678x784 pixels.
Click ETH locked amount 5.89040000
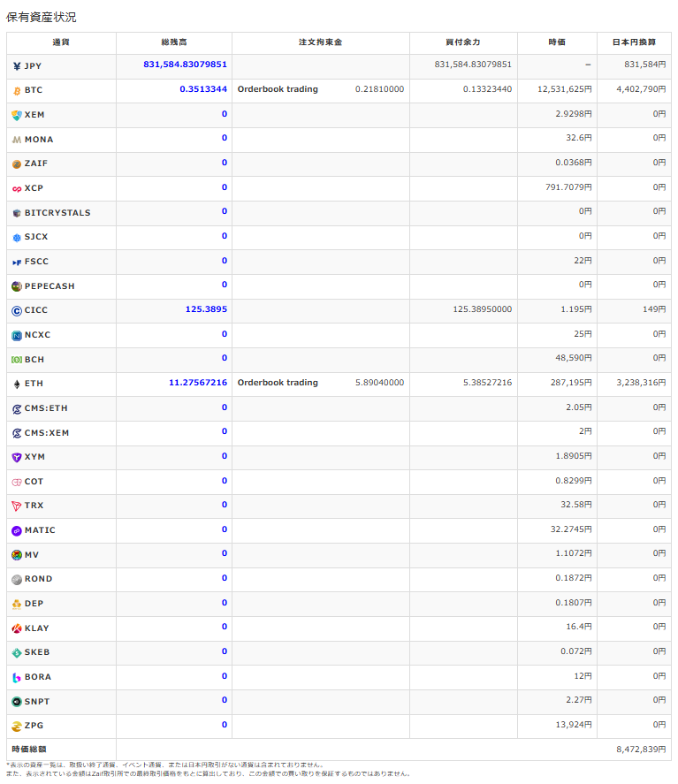(379, 383)
